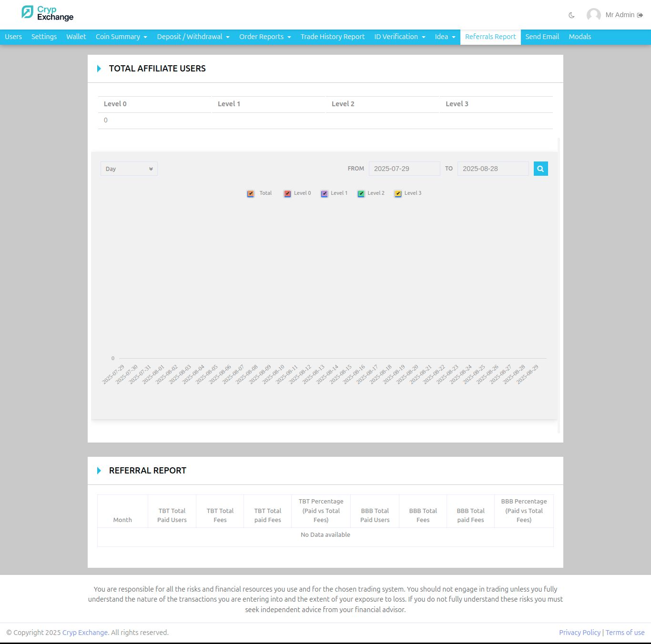Collapse the Total Affiliate Users arrow
The height and width of the screenshot is (644, 651).
(x=99, y=69)
